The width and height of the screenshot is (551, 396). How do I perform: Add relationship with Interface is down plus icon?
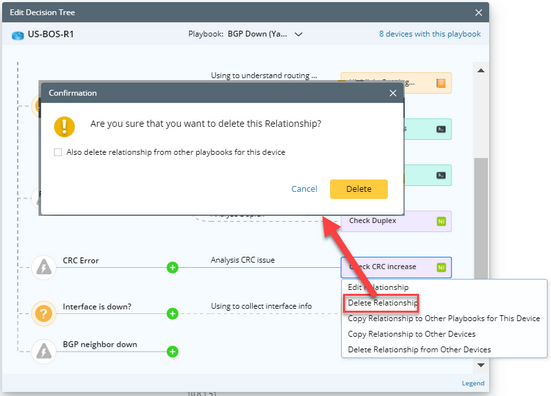point(172,313)
